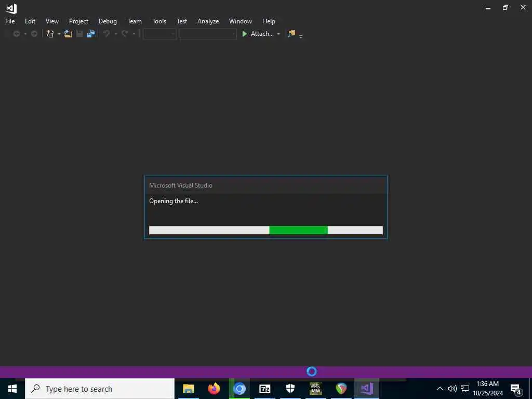The image size is (532, 399).
Task: Open Windows Security shield in taskbar
Action: coord(290,389)
